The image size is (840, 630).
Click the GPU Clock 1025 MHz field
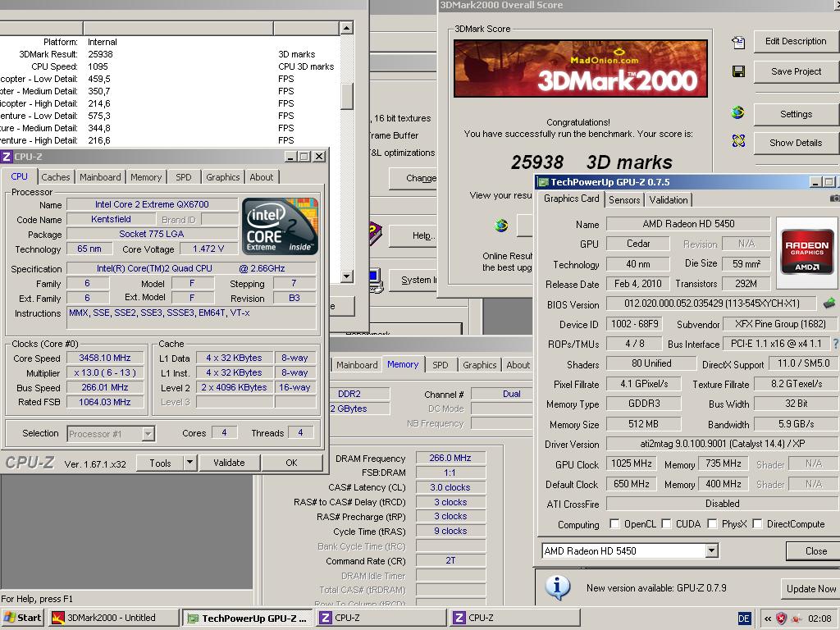632,463
